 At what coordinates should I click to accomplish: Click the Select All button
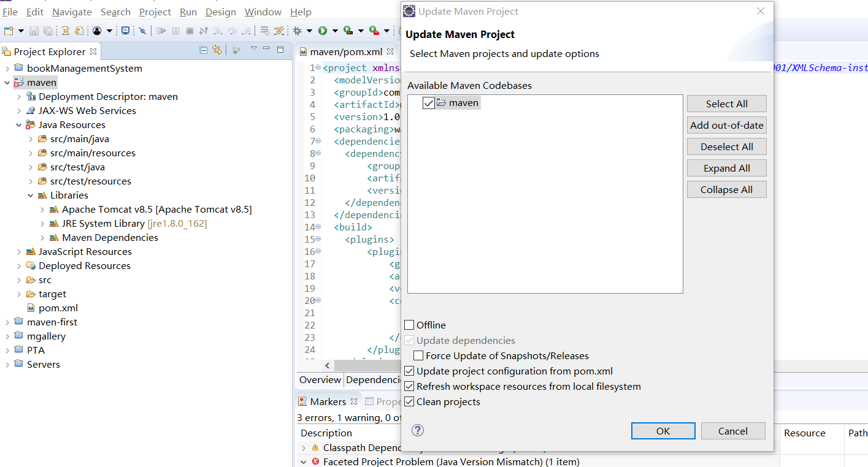click(x=726, y=104)
